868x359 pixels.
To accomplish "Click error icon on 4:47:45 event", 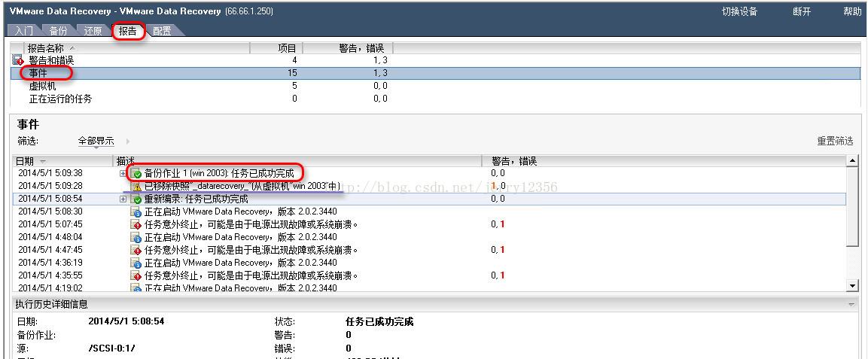I will tap(136, 250).
